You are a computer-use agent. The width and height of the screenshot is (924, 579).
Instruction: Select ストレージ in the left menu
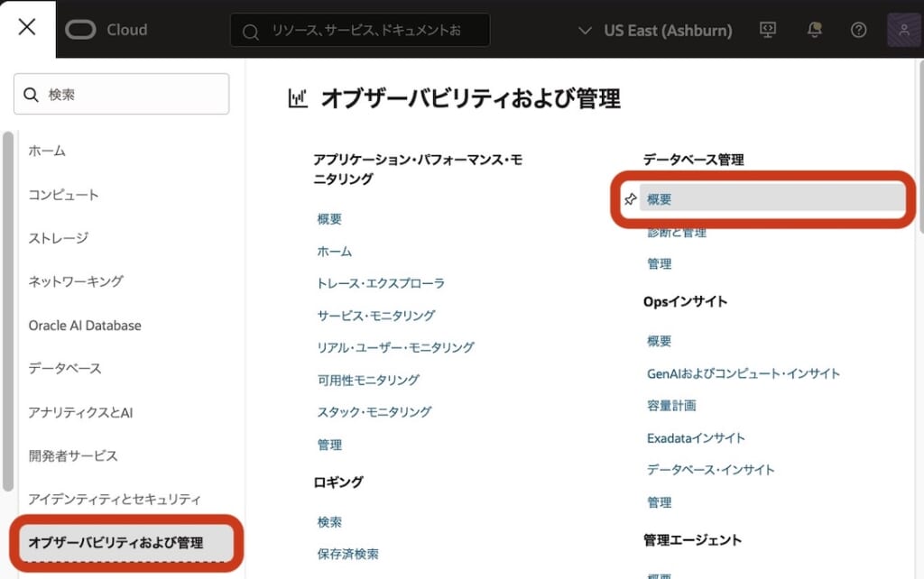tap(59, 238)
